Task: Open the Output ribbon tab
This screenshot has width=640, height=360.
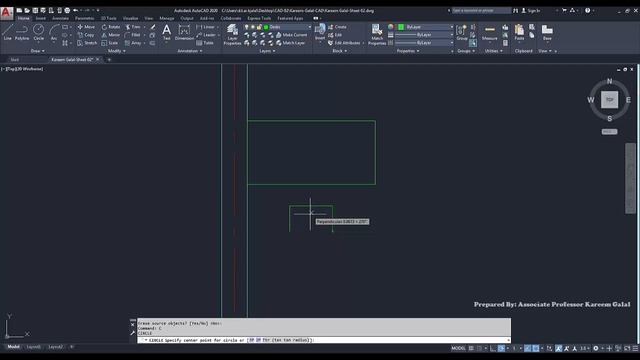Action: click(187, 18)
